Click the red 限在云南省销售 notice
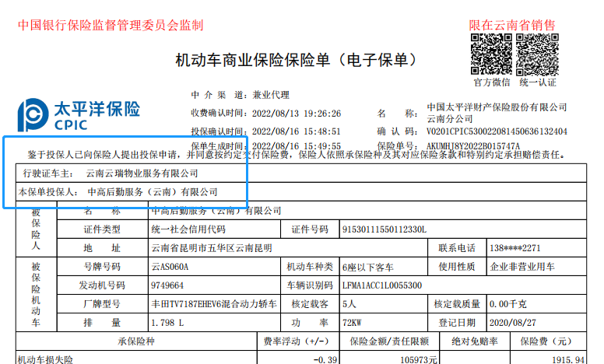Image resolution: width=604 pixels, height=364 pixels. pyautogui.click(x=512, y=25)
